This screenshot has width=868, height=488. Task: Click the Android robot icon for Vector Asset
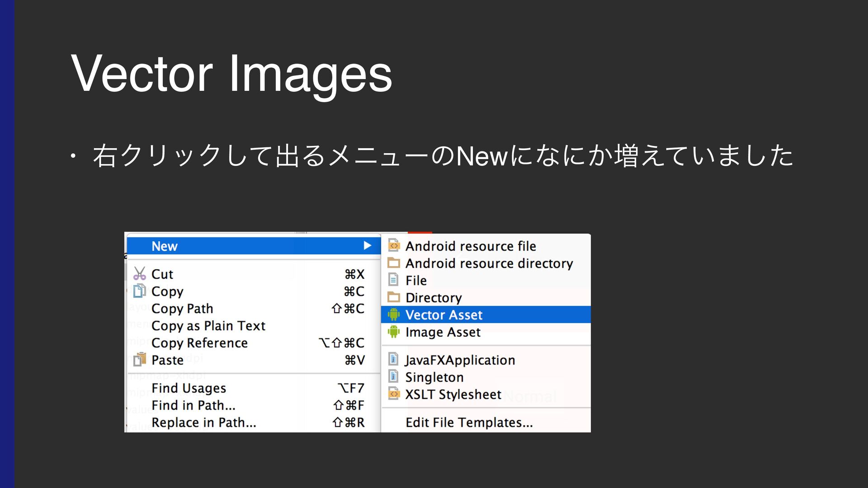coord(394,314)
